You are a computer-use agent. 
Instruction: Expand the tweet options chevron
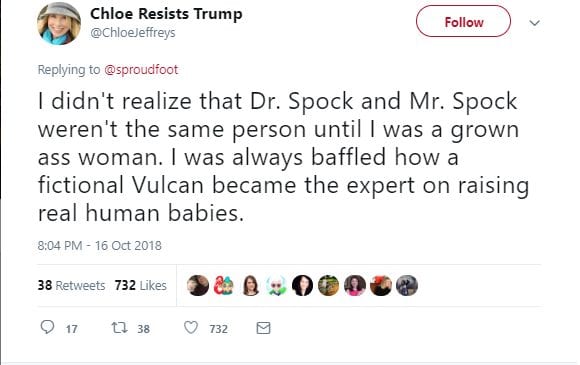(x=535, y=23)
